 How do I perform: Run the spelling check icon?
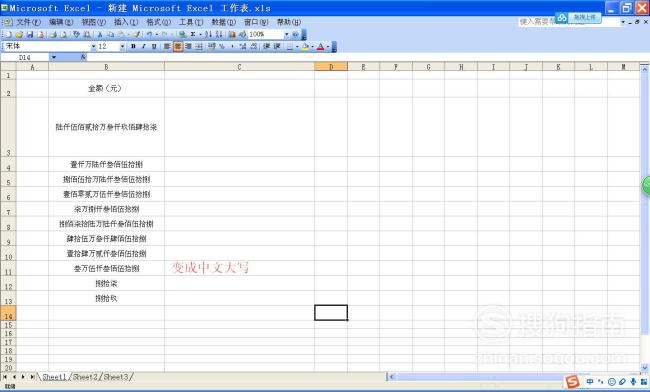tap(76, 34)
